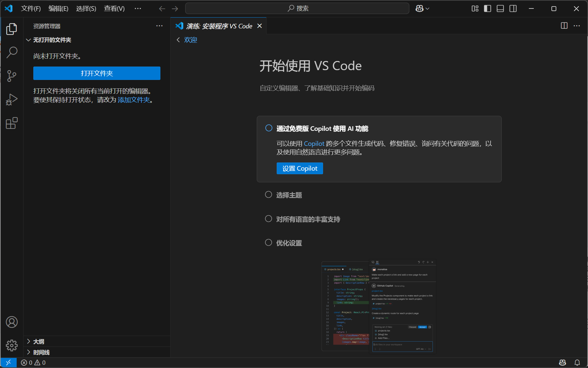The width and height of the screenshot is (588, 368).
Task: Show more menu items ellipsis
Action: 138,8
